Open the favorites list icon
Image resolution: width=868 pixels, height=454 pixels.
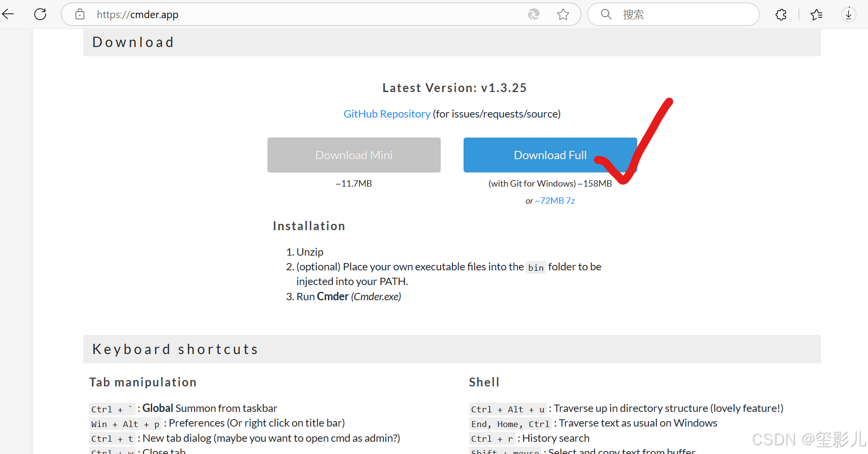coord(817,15)
